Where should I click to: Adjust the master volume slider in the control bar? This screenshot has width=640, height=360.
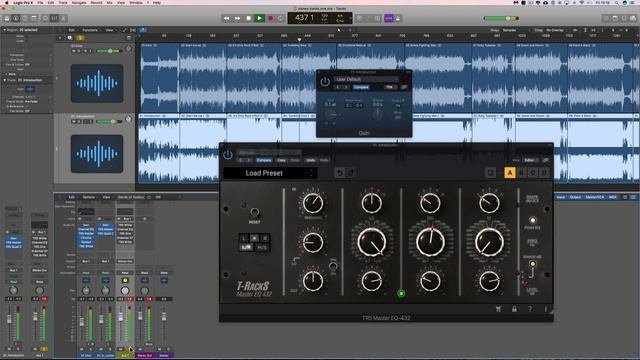(500, 18)
